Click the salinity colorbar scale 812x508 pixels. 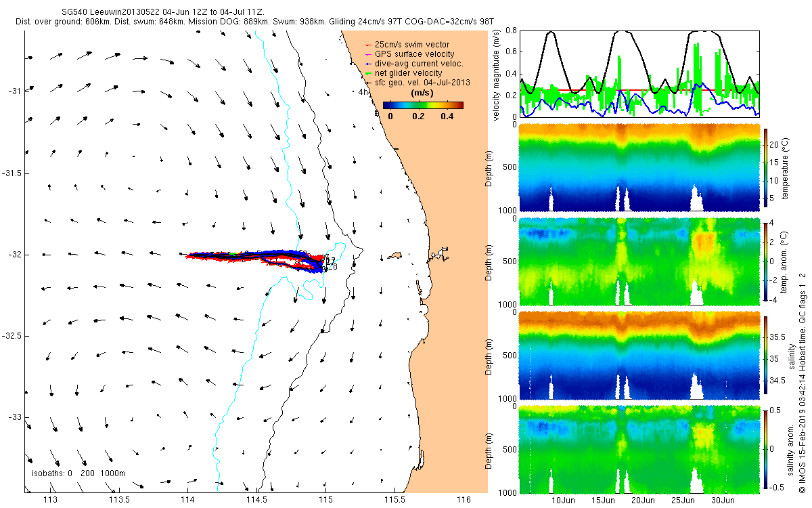(765, 354)
